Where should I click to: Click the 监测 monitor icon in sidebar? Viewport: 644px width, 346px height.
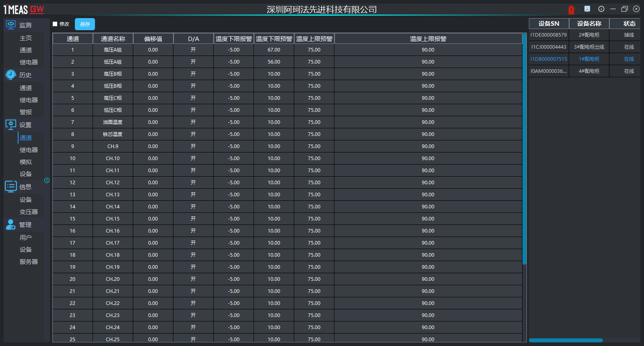tap(11, 25)
